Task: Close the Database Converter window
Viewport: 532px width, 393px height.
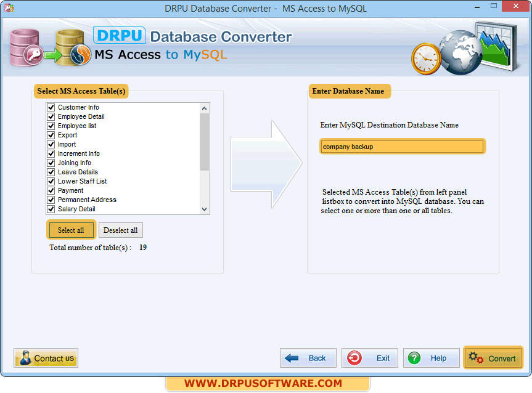Action: pyautogui.click(x=516, y=6)
